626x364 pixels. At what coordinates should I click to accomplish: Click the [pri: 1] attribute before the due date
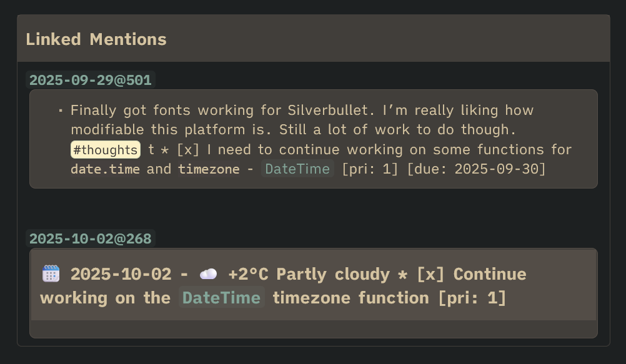(x=369, y=169)
